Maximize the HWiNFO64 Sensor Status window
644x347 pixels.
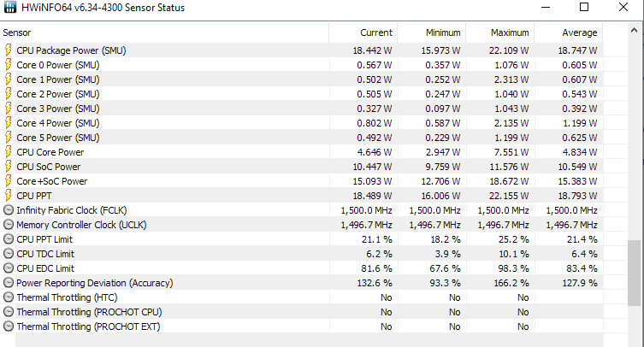click(583, 8)
